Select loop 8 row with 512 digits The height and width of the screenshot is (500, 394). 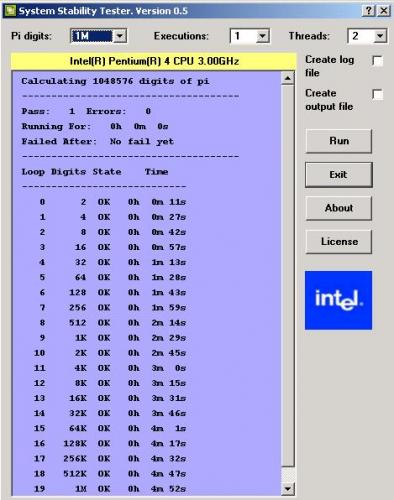coord(112,323)
